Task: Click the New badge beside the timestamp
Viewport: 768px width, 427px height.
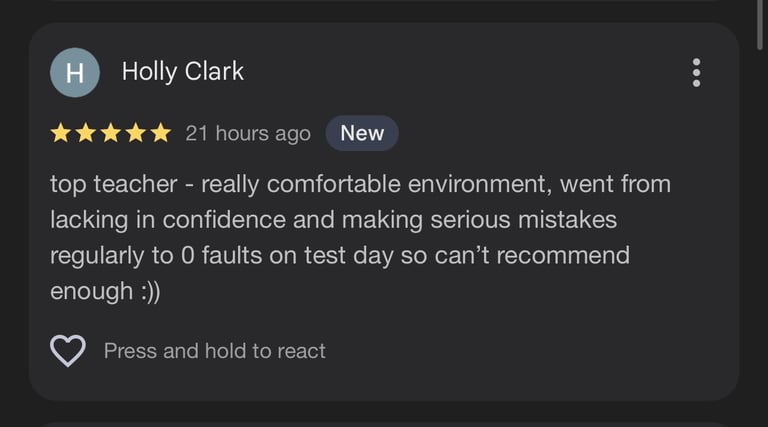Action: pyautogui.click(x=362, y=133)
